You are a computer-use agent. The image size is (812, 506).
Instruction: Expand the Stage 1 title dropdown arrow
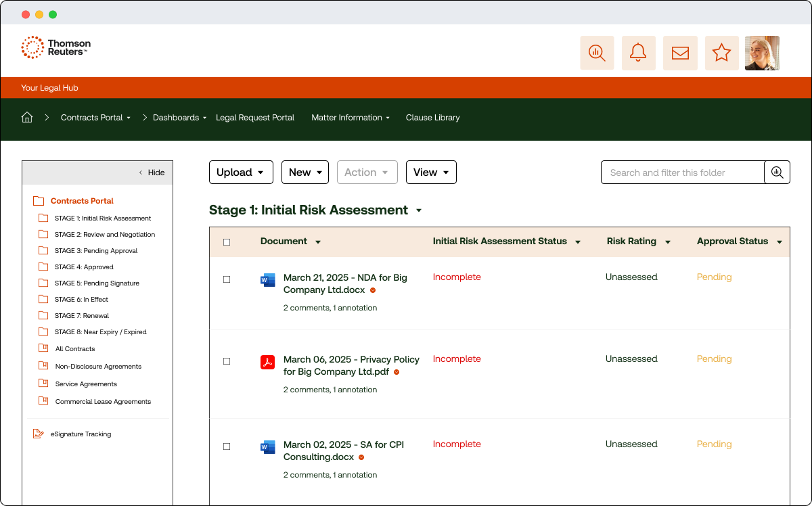[x=419, y=210]
